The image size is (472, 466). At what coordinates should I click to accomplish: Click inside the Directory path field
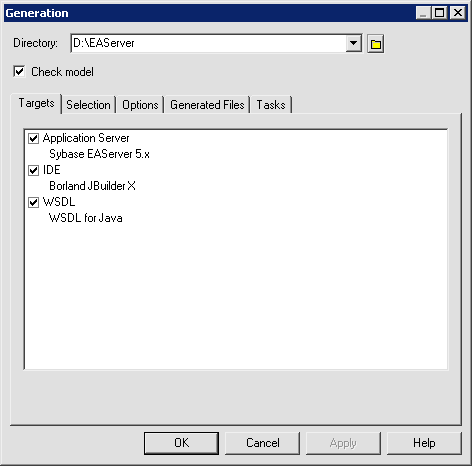click(209, 43)
